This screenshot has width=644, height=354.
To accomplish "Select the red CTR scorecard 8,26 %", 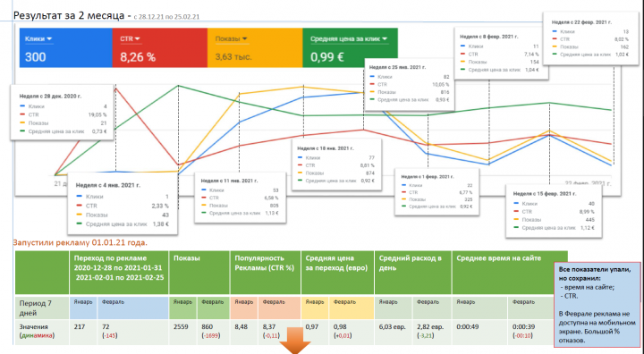I will tap(160, 47).
